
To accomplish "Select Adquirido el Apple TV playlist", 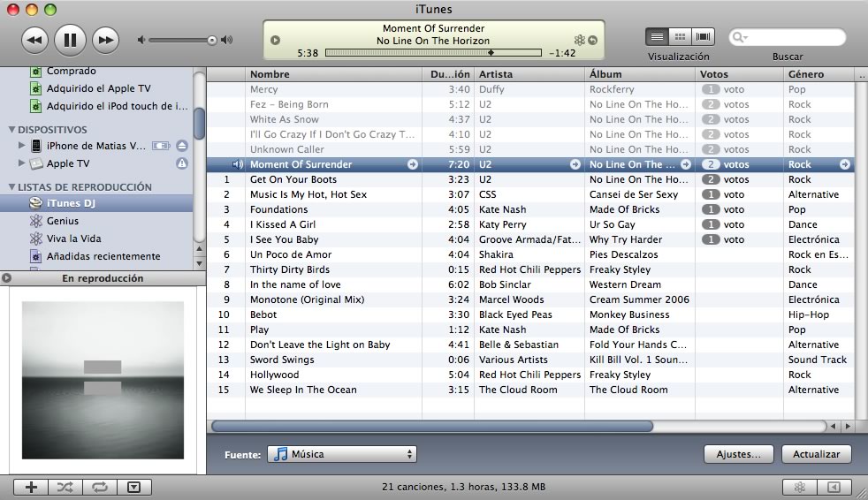I will coord(96,88).
